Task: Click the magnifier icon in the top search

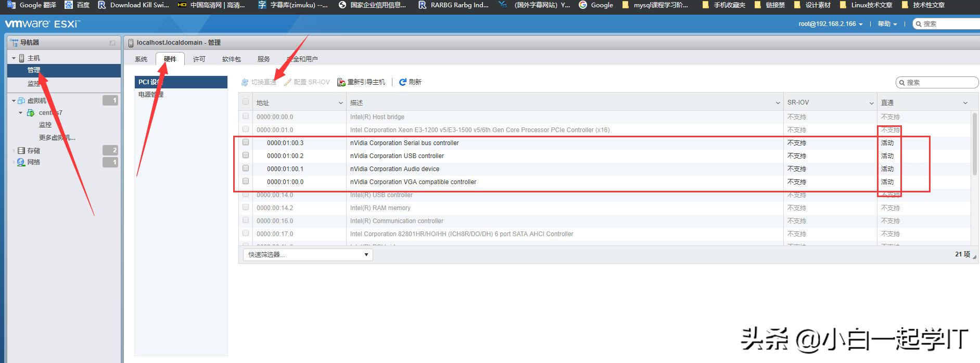Action: point(919,24)
